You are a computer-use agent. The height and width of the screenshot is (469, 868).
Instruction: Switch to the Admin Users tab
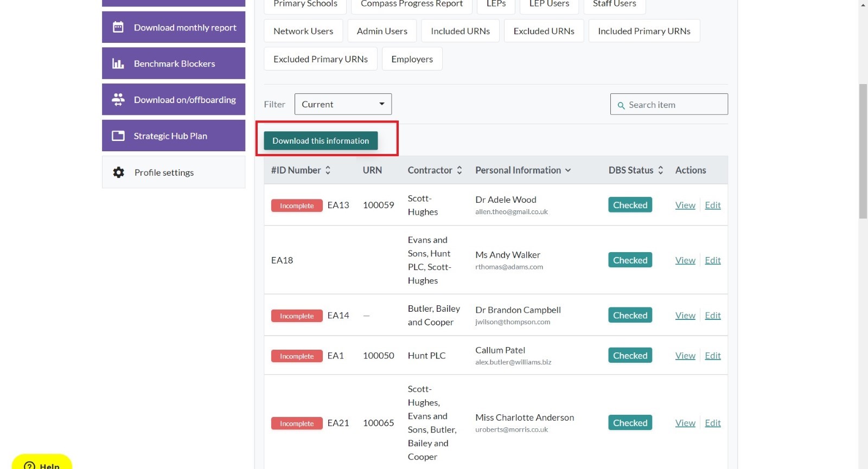click(x=382, y=31)
